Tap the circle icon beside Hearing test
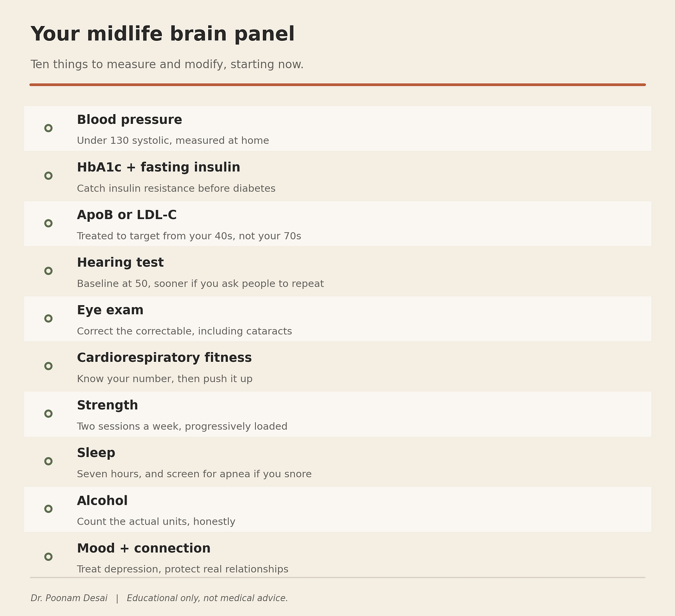675x616 pixels. click(48, 271)
